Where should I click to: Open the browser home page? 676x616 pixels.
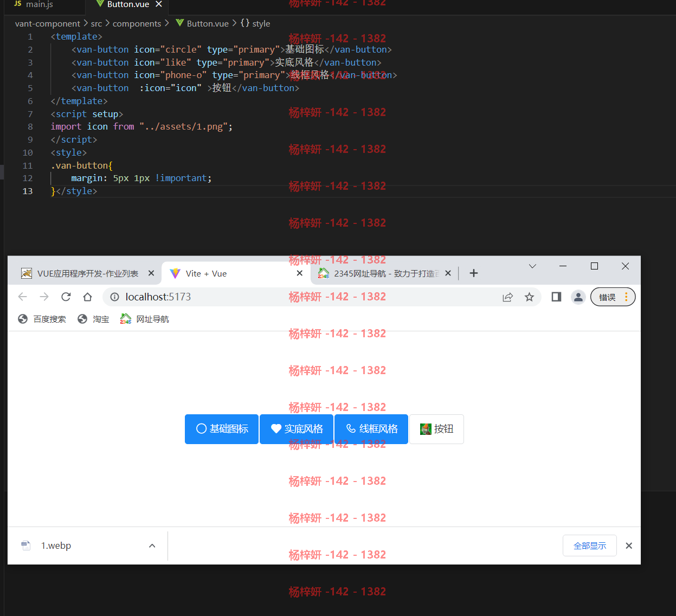pyautogui.click(x=88, y=297)
